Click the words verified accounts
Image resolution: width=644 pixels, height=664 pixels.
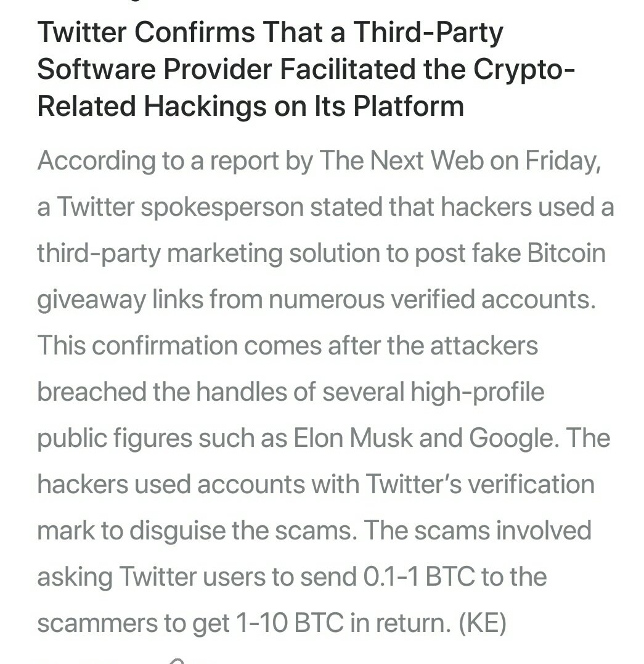(493, 299)
